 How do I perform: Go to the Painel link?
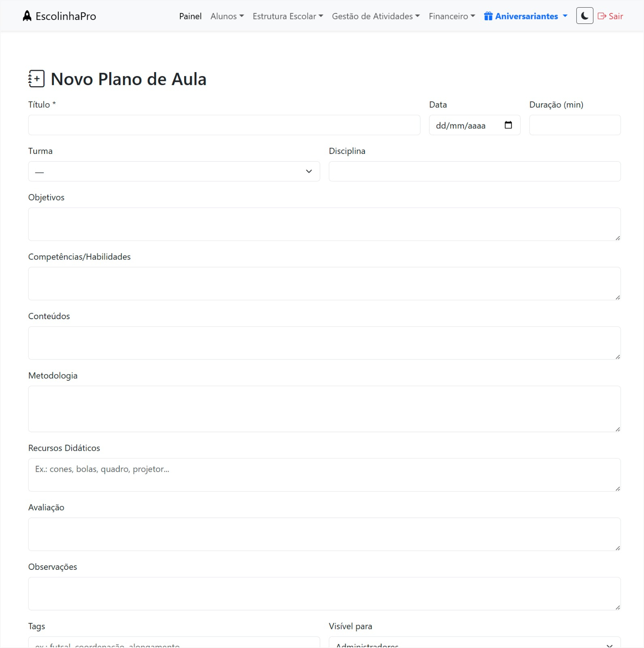coord(190,16)
